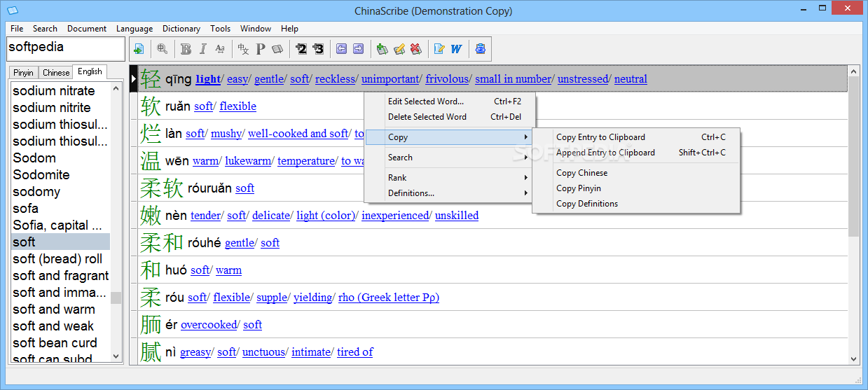The image size is (868, 390).
Task: Click the results pane scroll up arrow
Action: [x=853, y=71]
